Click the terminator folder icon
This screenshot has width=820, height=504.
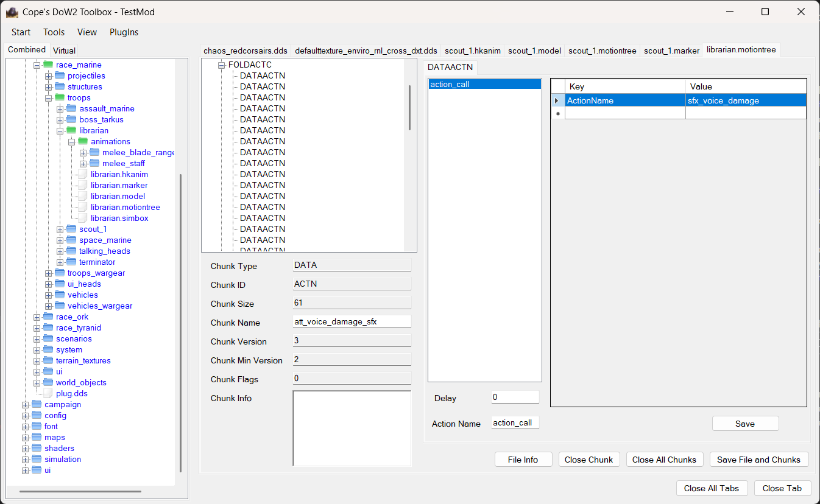71,262
